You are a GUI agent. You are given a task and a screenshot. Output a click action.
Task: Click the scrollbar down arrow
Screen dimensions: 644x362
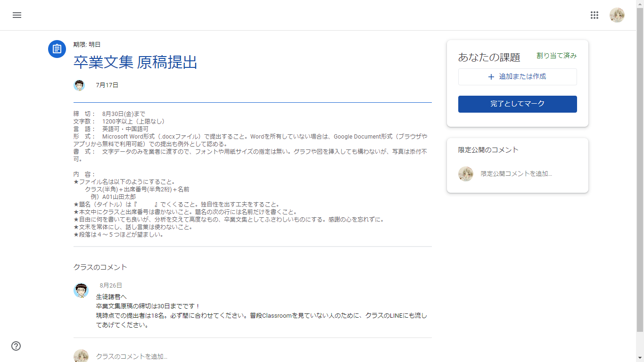[640, 358]
